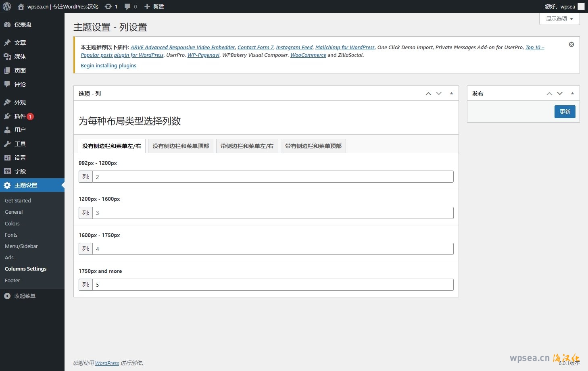Click the plugins update badge showing 1
The width and height of the screenshot is (588, 371).
30,117
